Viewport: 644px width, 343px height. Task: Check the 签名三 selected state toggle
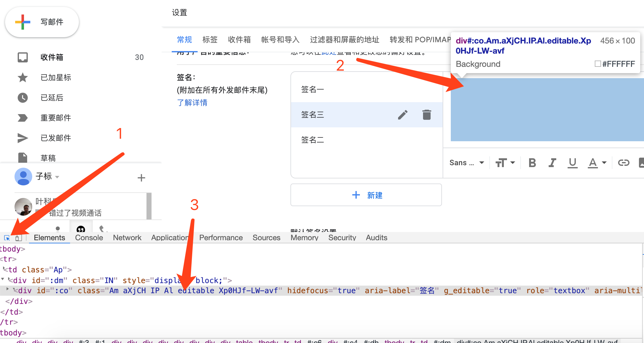tap(366, 114)
